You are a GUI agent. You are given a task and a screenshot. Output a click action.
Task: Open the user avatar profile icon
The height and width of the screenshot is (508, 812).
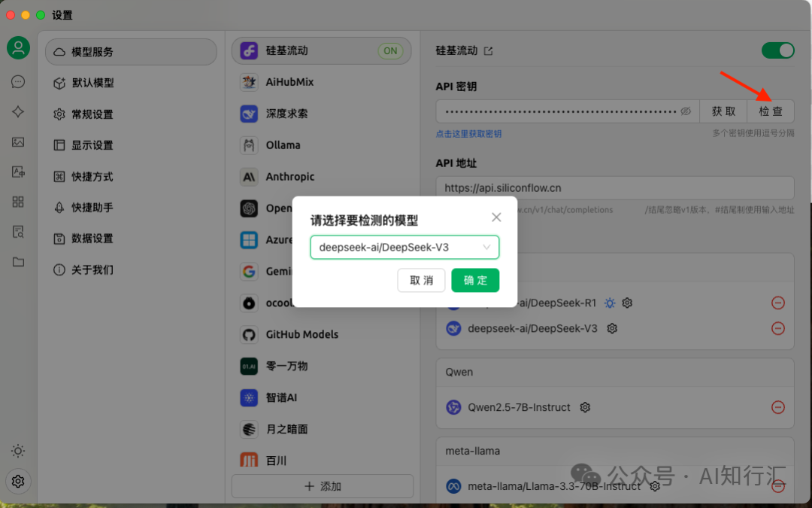(18, 47)
